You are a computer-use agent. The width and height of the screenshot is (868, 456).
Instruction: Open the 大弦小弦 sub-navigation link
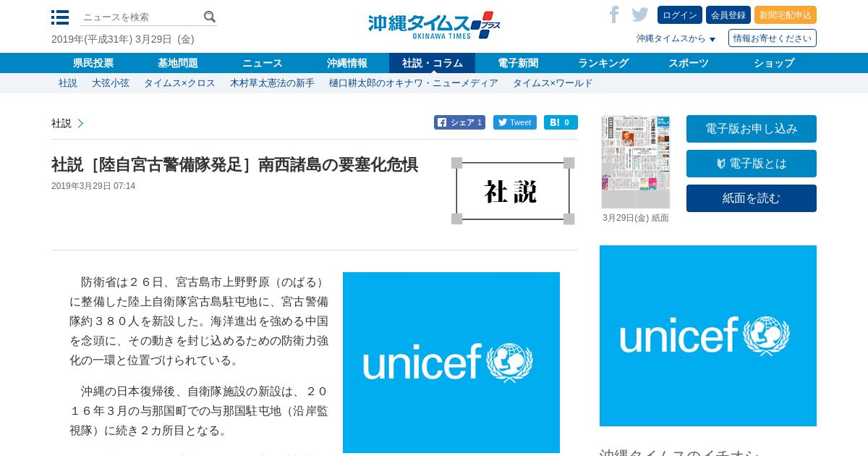(111, 83)
